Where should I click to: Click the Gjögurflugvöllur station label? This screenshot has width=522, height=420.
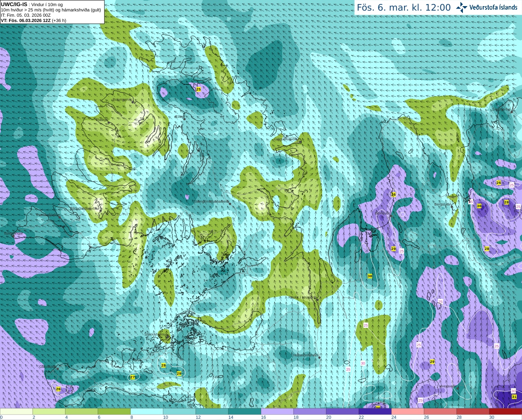(286, 139)
